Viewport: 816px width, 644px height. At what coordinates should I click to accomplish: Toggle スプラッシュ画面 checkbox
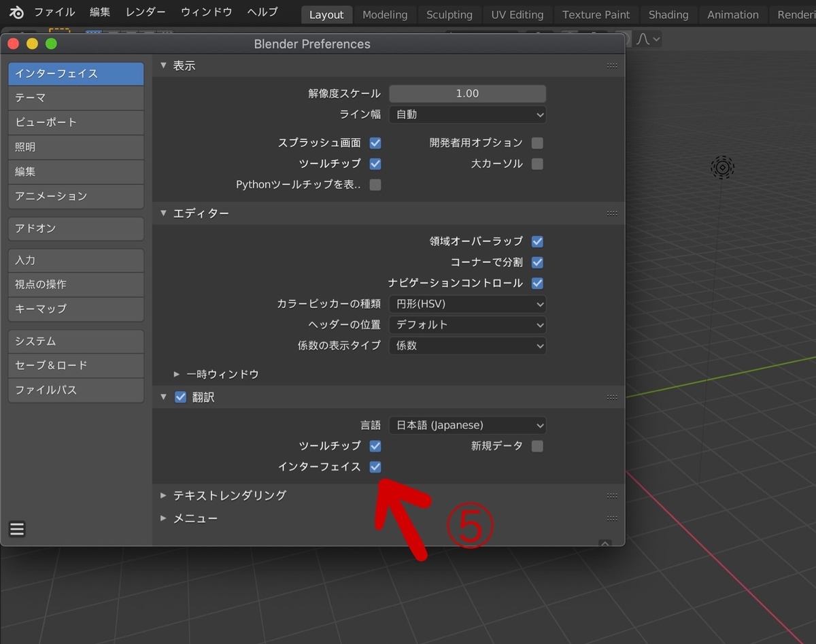[375, 143]
